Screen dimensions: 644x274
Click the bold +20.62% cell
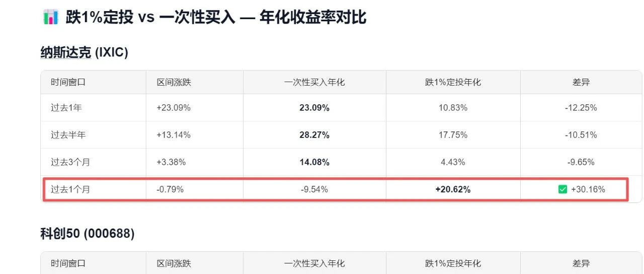tap(453, 189)
